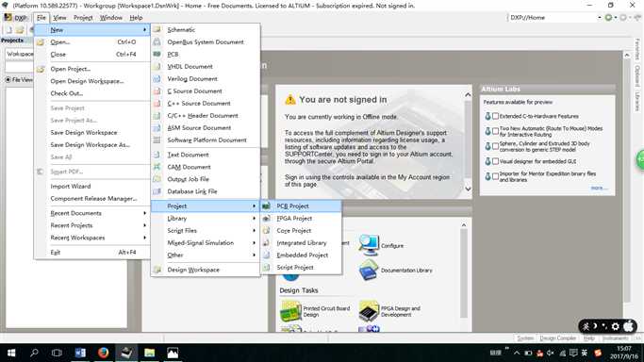Click the Embedded Project icon
The image size is (644, 362).
click(x=267, y=255)
